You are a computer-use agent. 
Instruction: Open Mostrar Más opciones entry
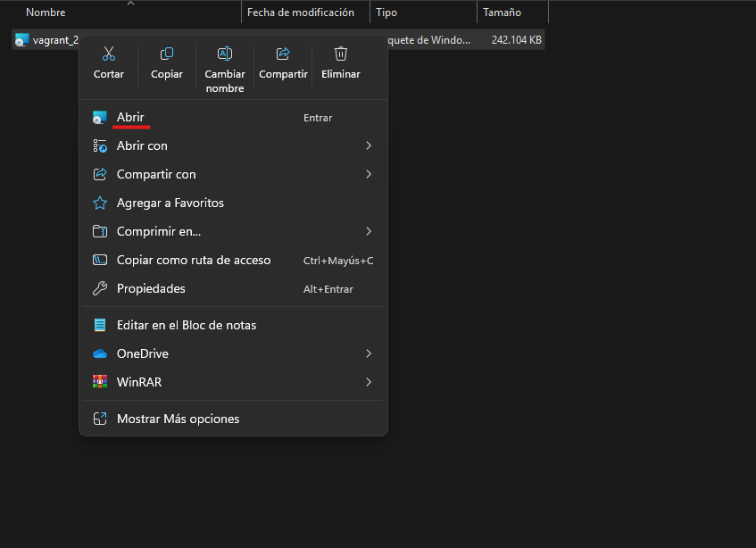(x=178, y=419)
